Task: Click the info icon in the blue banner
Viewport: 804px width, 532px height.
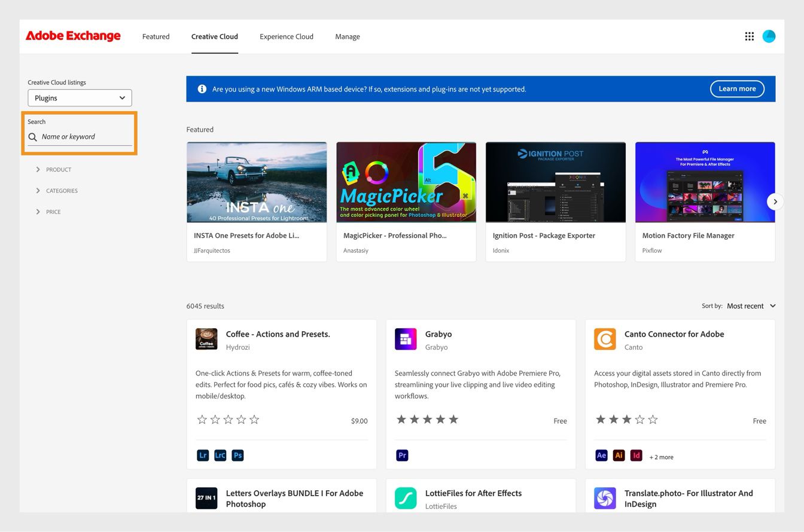Action: coord(202,88)
